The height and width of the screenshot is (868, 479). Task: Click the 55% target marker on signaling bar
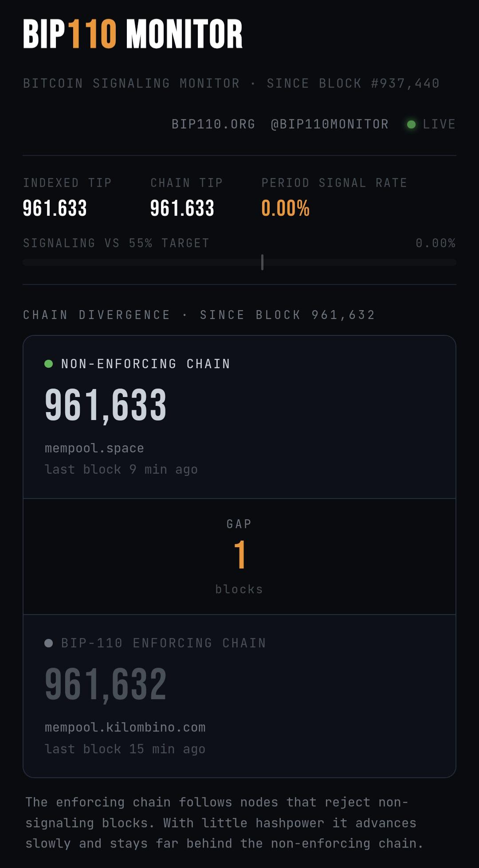point(262,262)
